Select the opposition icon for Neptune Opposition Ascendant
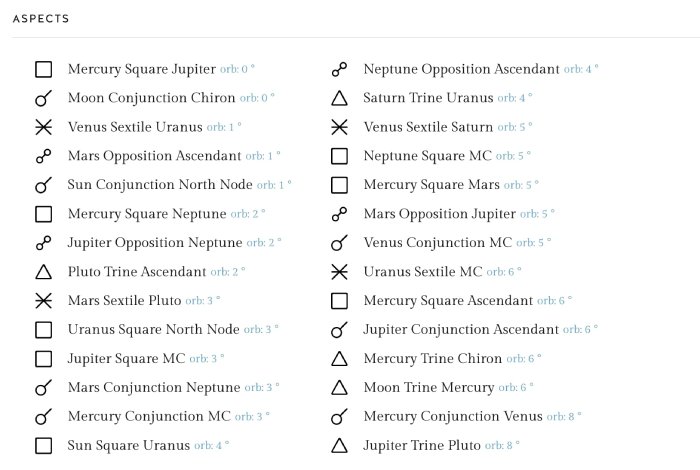Screen dimensions: 700x470 tap(339, 70)
